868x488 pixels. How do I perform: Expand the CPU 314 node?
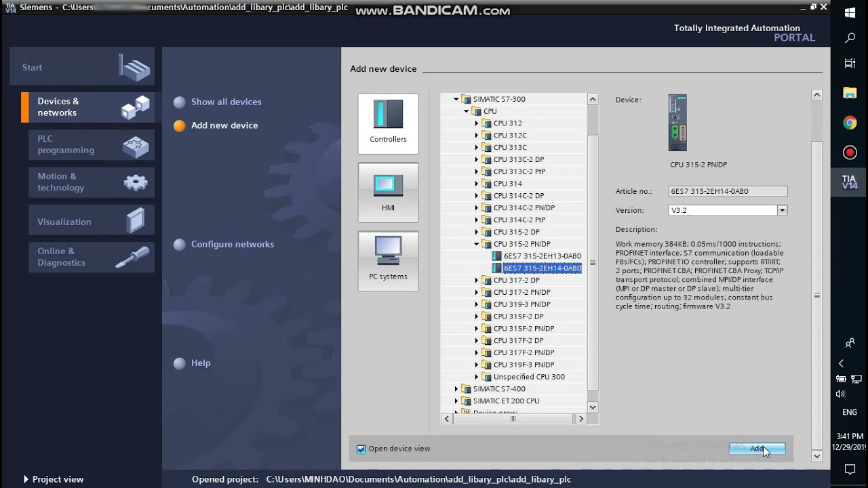(477, 184)
